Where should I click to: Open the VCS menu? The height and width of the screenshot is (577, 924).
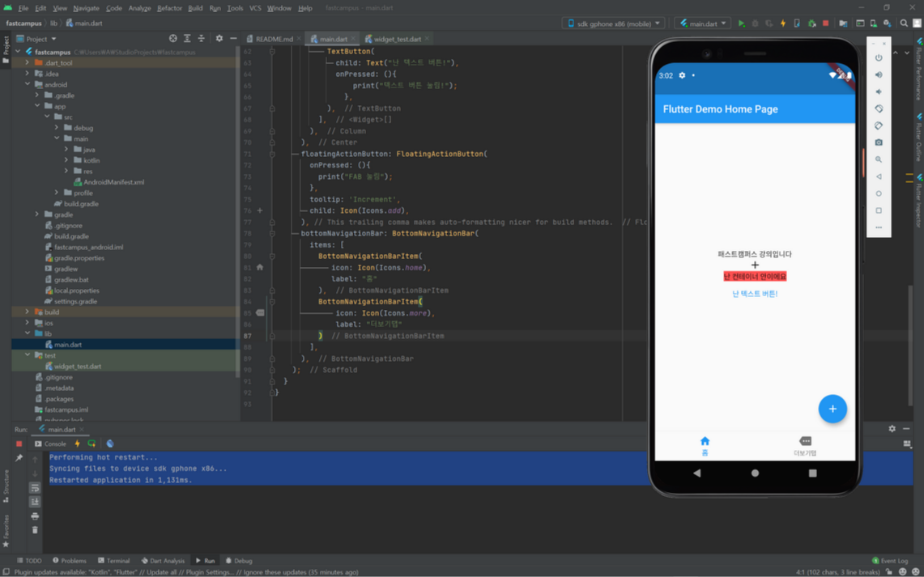coord(255,8)
